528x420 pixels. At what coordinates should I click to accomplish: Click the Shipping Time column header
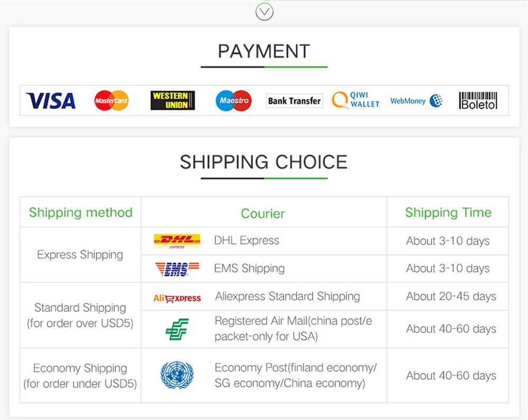(448, 212)
